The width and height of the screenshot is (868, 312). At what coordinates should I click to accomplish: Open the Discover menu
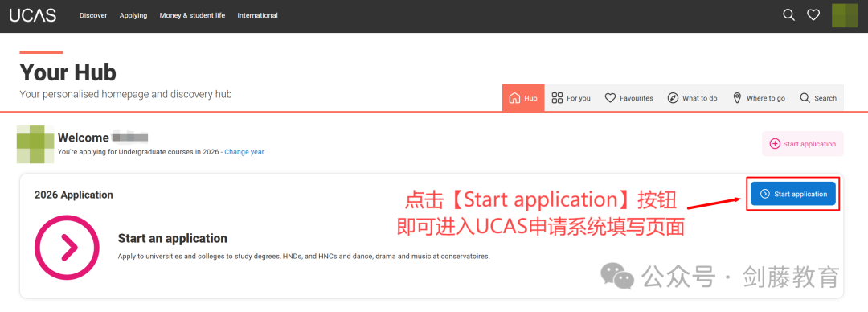pyautogui.click(x=93, y=15)
